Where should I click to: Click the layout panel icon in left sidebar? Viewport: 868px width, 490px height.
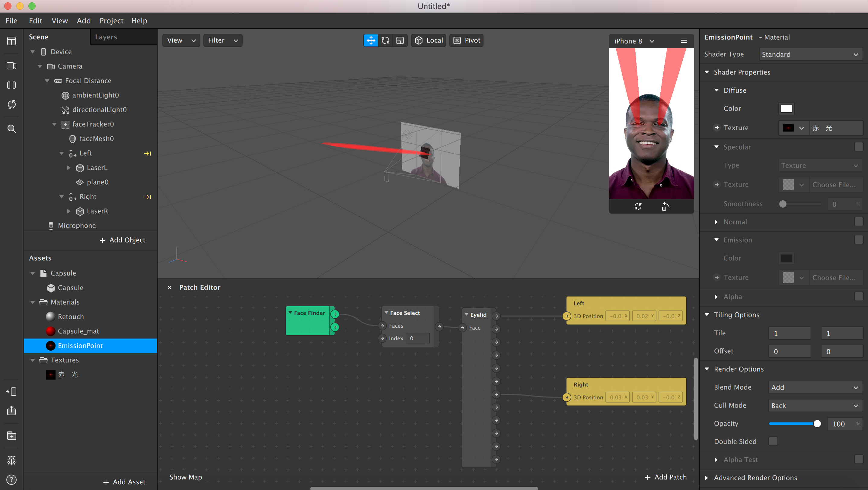click(x=11, y=41)
